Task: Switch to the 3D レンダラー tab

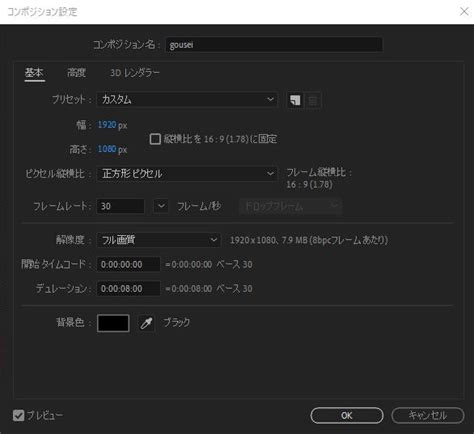Action: pos(135,73)
